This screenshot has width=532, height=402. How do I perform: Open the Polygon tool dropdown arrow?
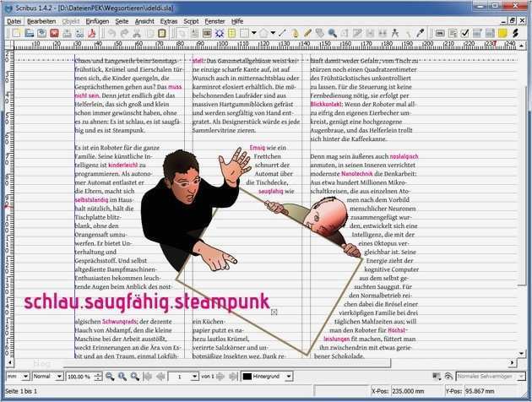click(273, 33)
